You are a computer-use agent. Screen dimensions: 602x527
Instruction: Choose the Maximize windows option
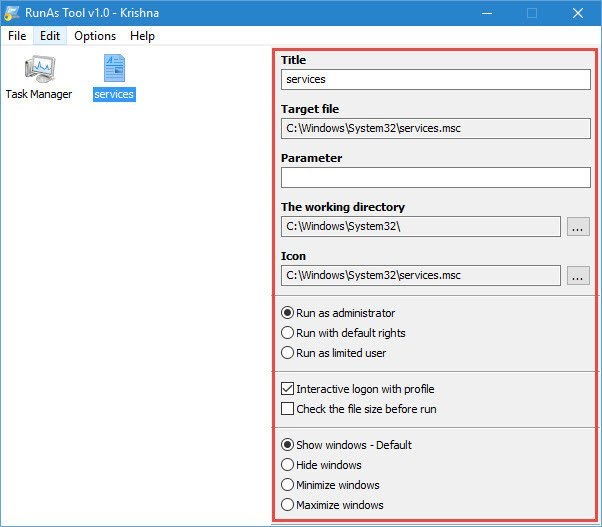[288, 505]
